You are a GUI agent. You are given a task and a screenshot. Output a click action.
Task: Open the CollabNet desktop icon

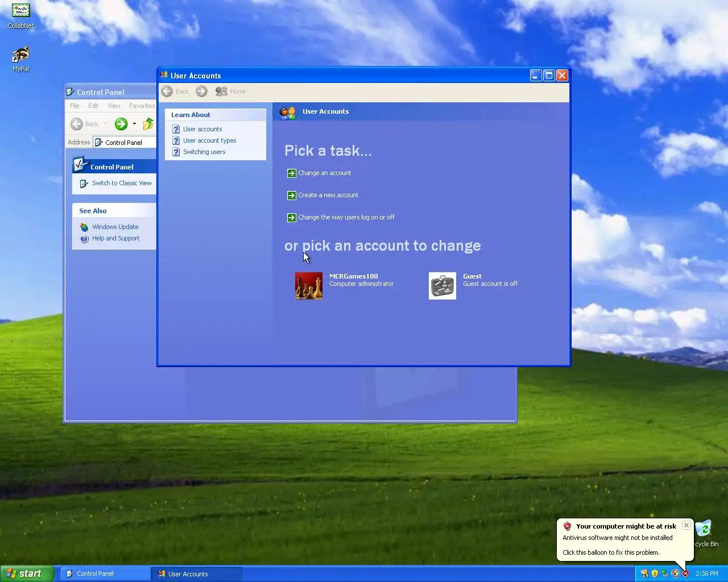pyautogui.click(x=20, y=15)
